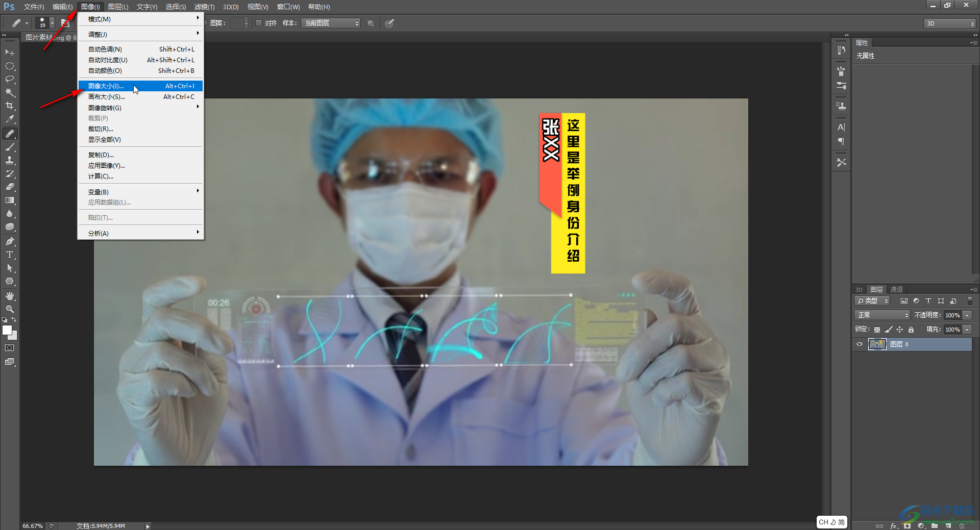Click the Add layer style fx icon

tap(894, 525)
